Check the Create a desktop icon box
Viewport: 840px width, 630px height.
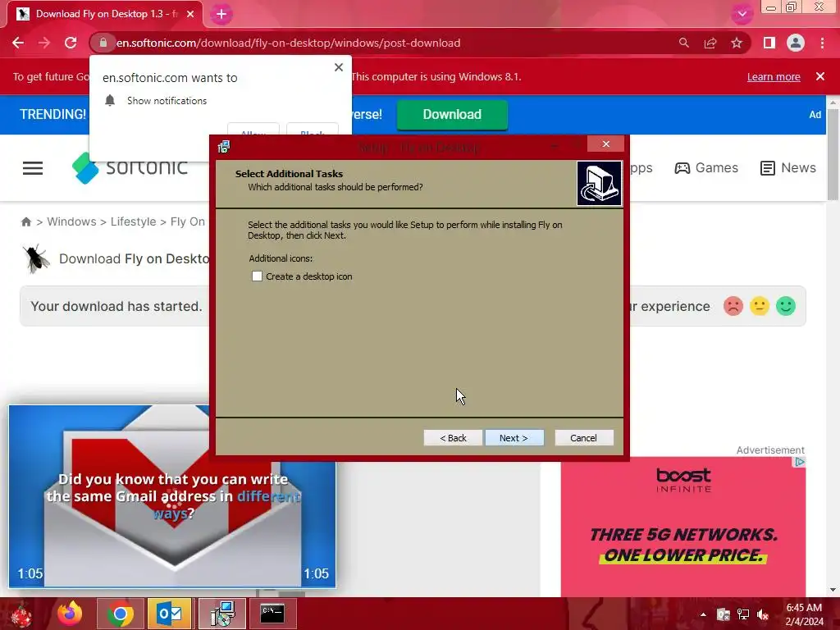coord(257,276)
